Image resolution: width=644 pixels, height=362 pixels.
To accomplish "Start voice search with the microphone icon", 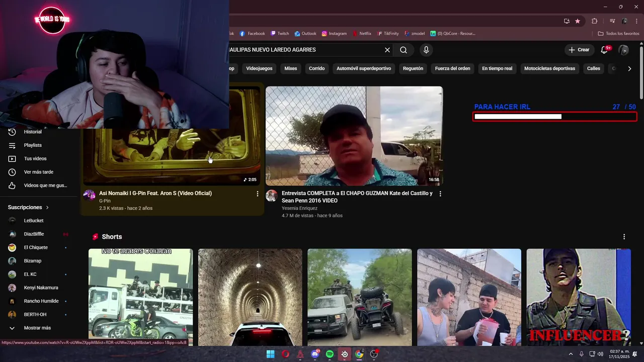I will point(426,50).
